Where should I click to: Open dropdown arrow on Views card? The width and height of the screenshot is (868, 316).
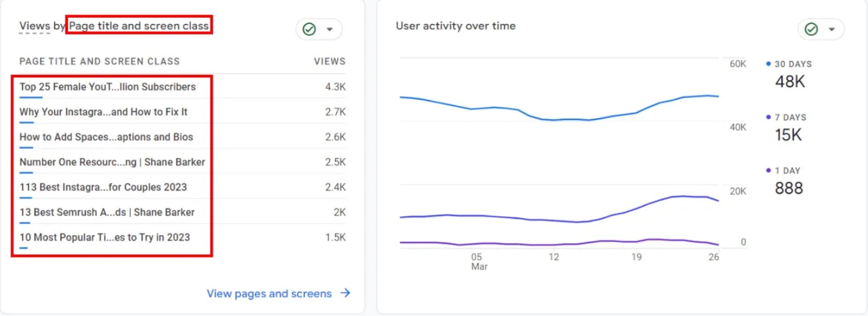click(x=329, y=30)
